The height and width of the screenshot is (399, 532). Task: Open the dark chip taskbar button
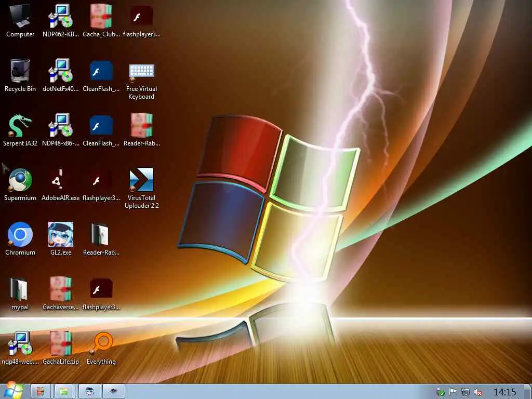click(x=114, y=392)
